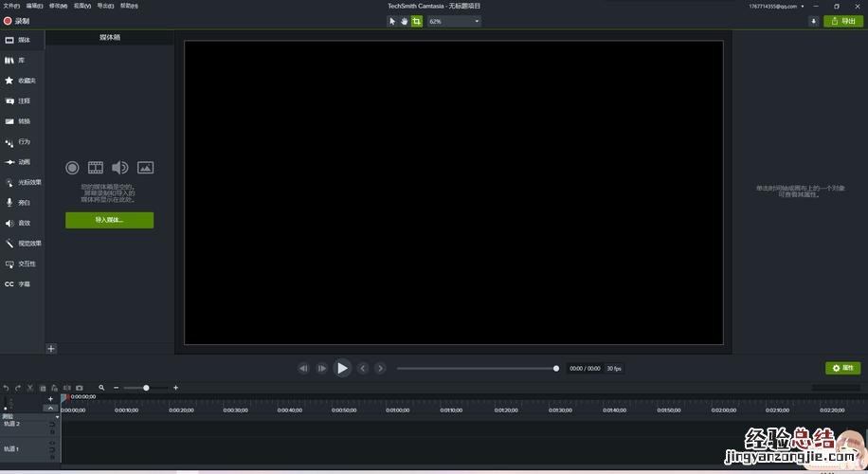868x474 pixels.
Task: Collapse tracks with the up chevron button
Action: coord(50,408)
